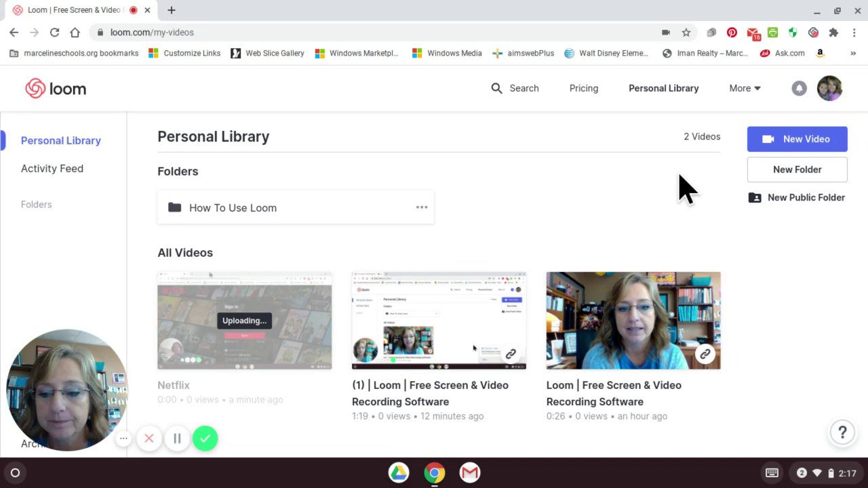868x488 pixels.
Task: Click the 2 Videos count
Action: tap(702, 136)
